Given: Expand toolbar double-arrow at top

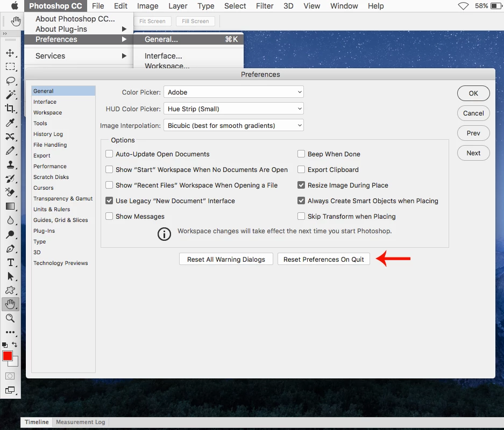Looking at the screenshot, I should point(4,33).
